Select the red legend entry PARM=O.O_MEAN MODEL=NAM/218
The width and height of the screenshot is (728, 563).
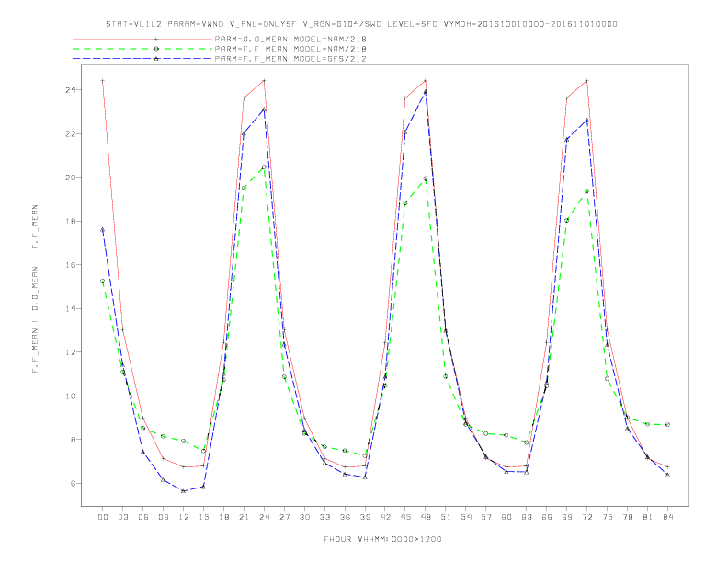290,39
